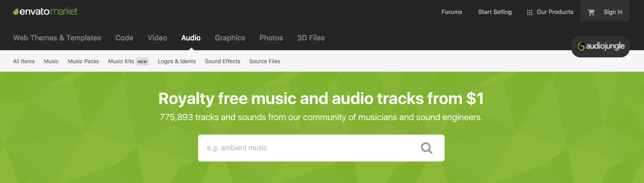Select the Code category
This screenshot has width=644, height=183.
tap(124, 38)
